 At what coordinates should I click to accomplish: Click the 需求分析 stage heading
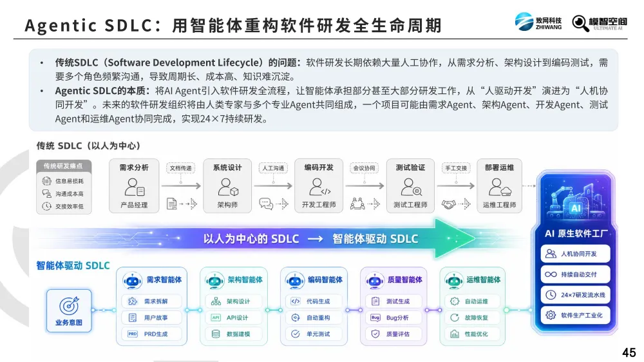point(134,167)
